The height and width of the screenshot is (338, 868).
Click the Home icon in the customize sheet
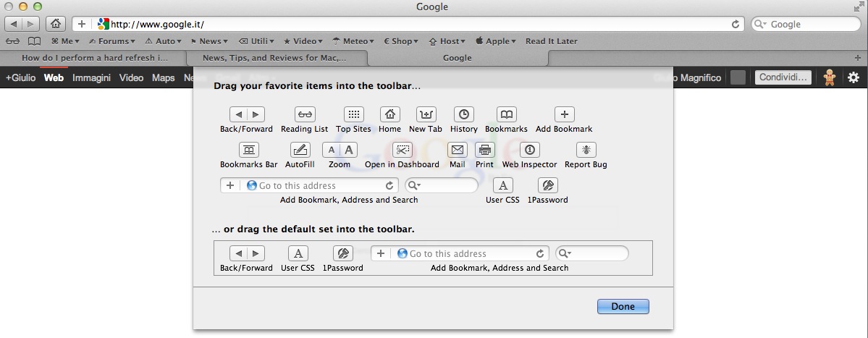[389, 114]
